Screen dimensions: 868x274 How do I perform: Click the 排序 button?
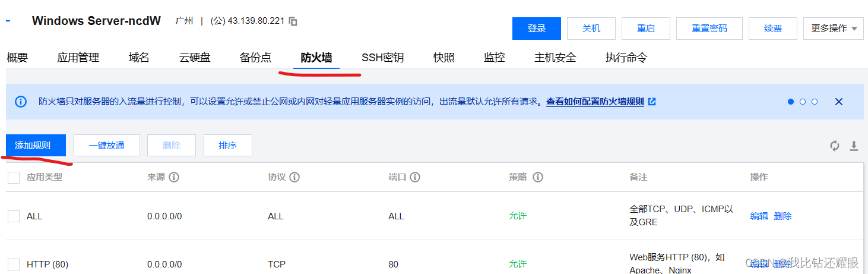[x=228, y=145]
